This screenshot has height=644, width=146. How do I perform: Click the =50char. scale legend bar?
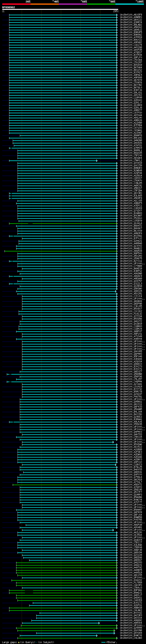(x=104, y=642)
